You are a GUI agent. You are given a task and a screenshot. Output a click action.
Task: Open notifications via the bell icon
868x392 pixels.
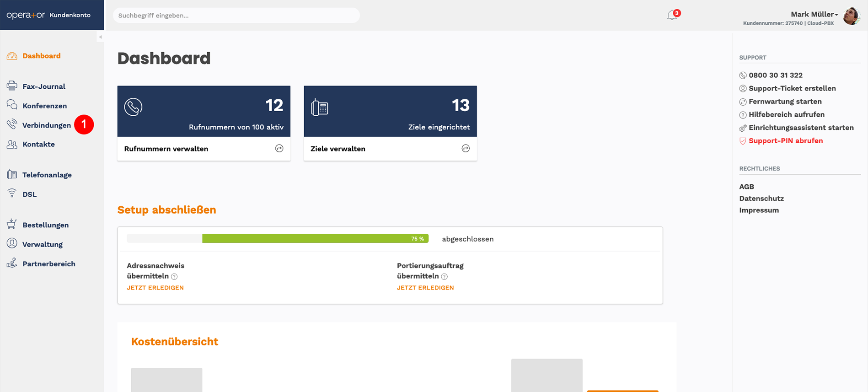tap(672, 15)
